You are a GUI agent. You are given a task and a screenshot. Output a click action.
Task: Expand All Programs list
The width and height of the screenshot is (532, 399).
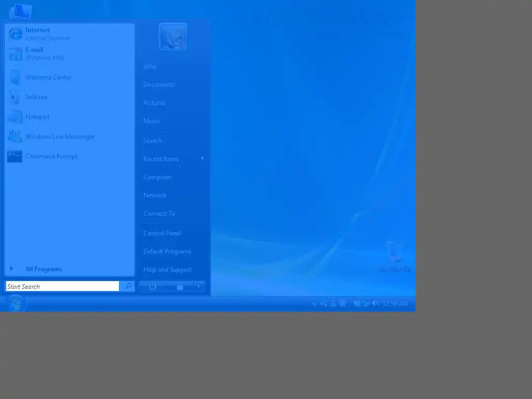[70, 269]
